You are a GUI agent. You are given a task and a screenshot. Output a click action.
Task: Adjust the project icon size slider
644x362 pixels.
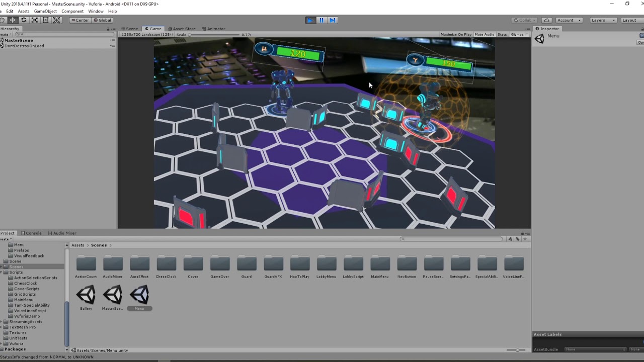click(x=517, y=350)
